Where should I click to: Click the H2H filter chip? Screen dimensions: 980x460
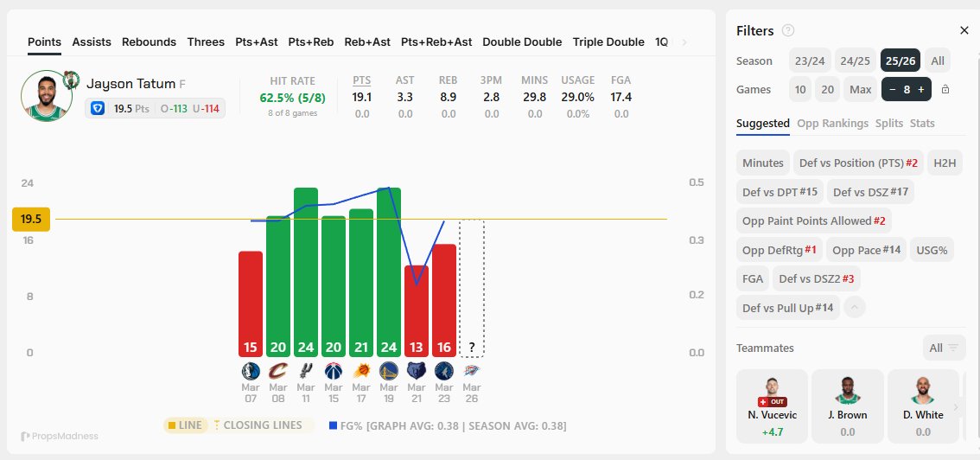click(946, 163)
